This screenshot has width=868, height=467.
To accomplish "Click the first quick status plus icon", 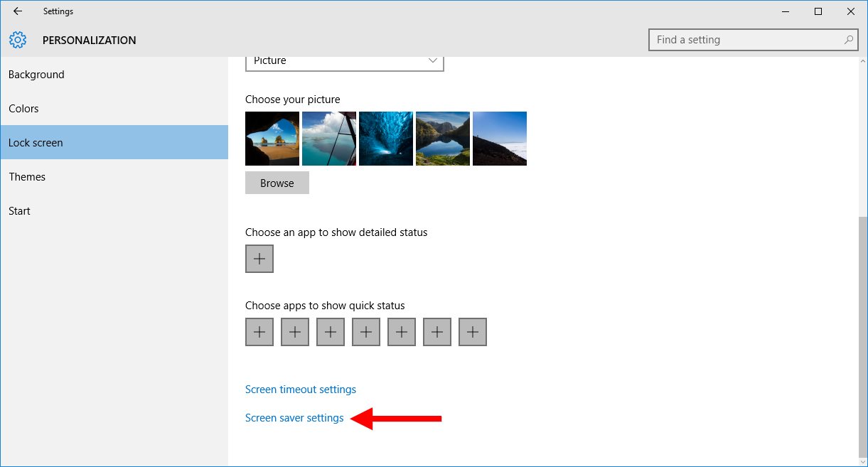I will 259,331.
